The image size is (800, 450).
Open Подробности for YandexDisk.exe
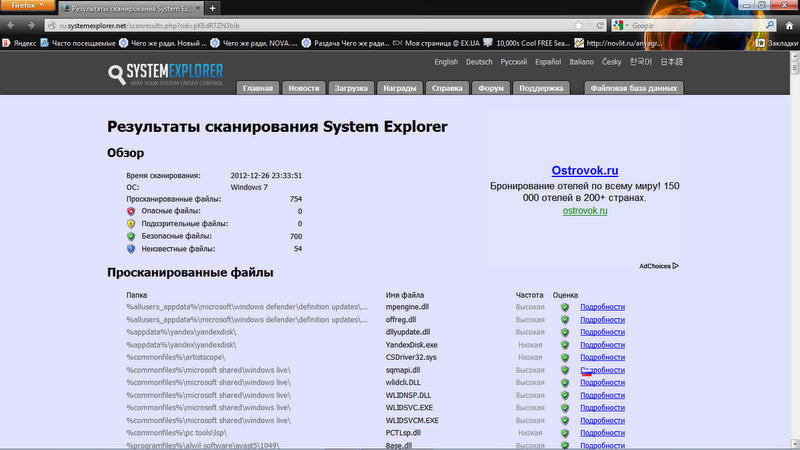(602, 345)
